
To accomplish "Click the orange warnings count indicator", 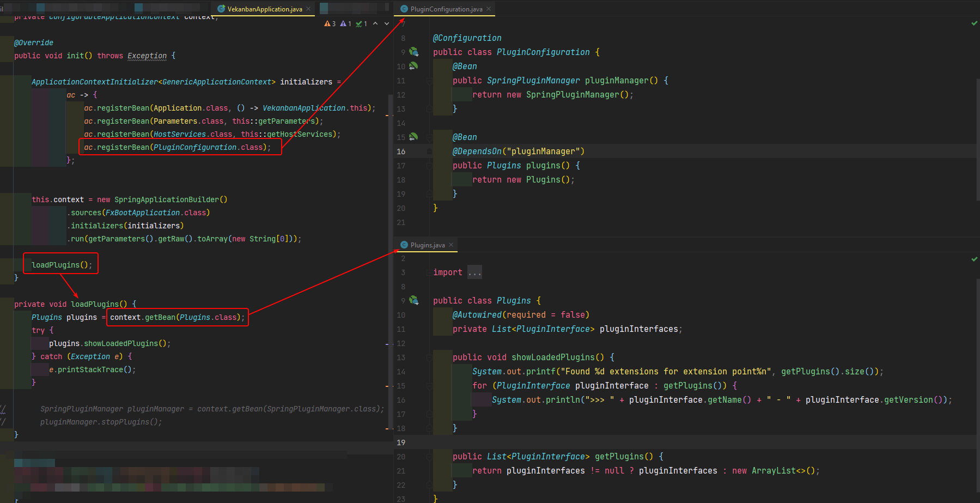I will 330,23.
